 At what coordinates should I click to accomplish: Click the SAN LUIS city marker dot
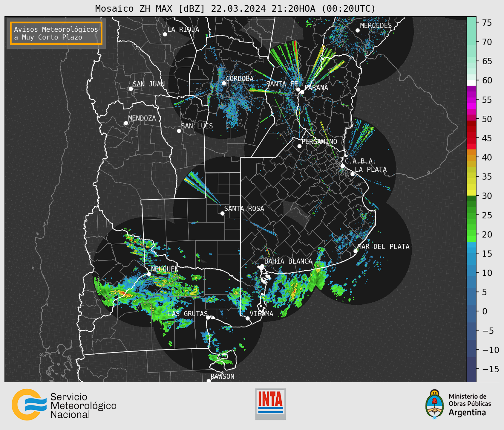coord(179,131)
